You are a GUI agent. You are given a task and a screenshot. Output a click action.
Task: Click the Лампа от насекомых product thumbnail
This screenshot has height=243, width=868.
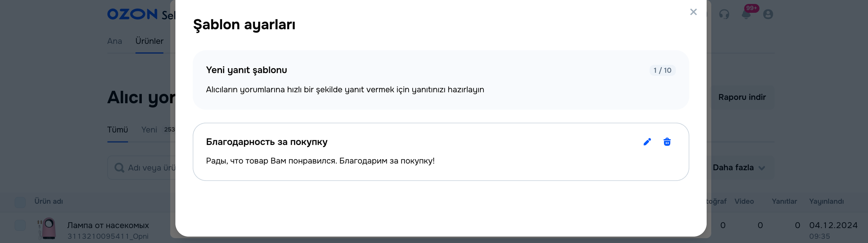click(x=47, y=228)
